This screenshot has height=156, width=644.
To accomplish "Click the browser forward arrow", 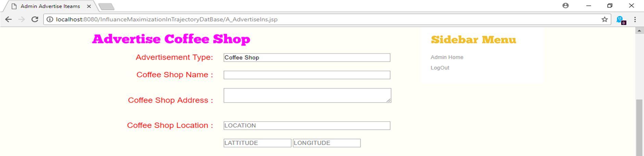I will pos(22,19).
